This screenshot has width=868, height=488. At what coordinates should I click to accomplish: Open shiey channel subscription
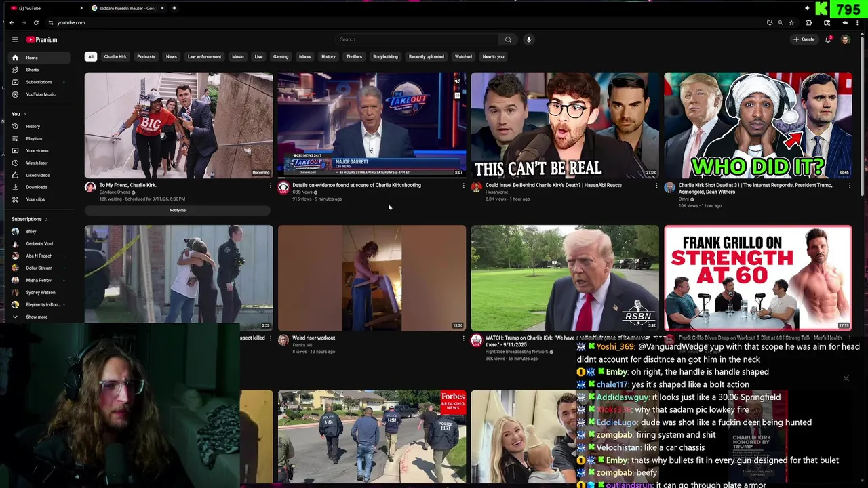tap(39, 232)
